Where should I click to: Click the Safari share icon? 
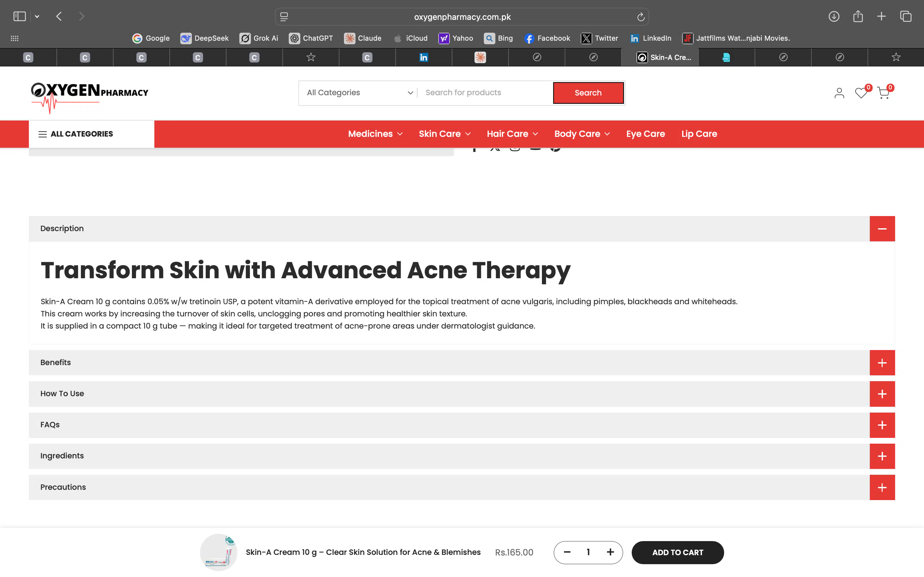click(858, 16)
